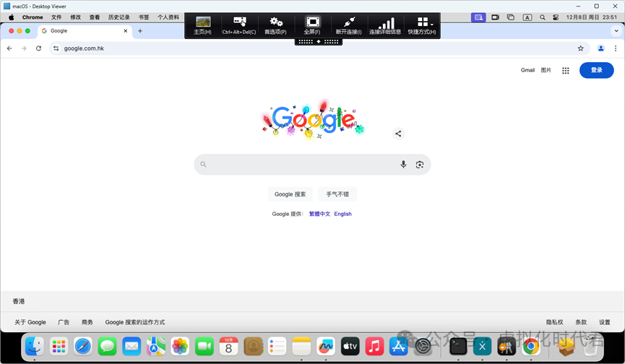Viewport: 625px width, 364px height.
Task: Reload the page
Action: pyautogui.click(x=39, y=48)
